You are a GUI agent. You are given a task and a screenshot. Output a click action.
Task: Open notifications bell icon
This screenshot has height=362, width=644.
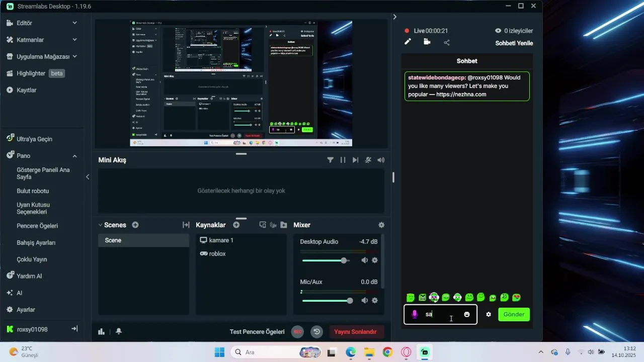(119, 331)
